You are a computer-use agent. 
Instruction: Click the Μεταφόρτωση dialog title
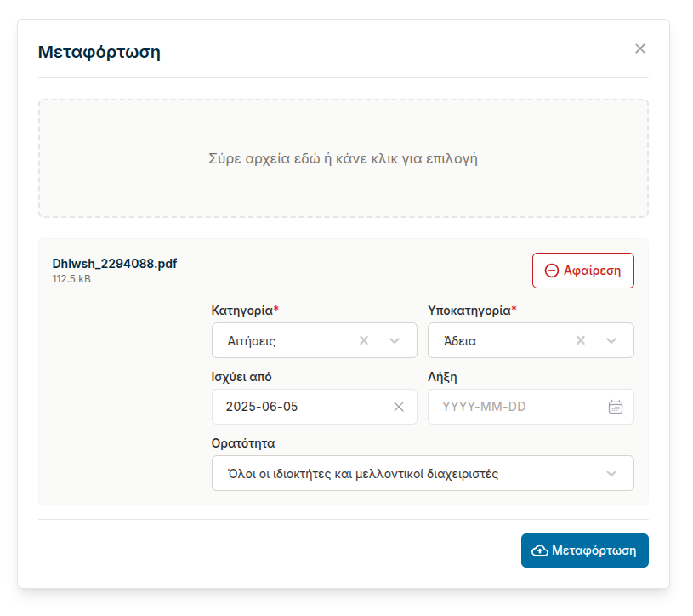[x=99, y=52]
